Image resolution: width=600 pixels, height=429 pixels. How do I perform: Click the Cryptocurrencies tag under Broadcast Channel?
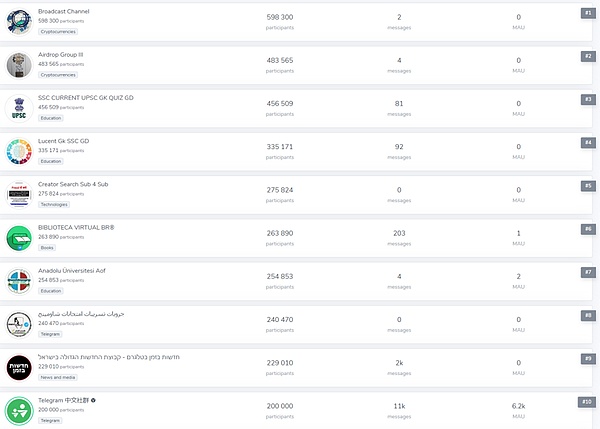click(x=58, y=31)
